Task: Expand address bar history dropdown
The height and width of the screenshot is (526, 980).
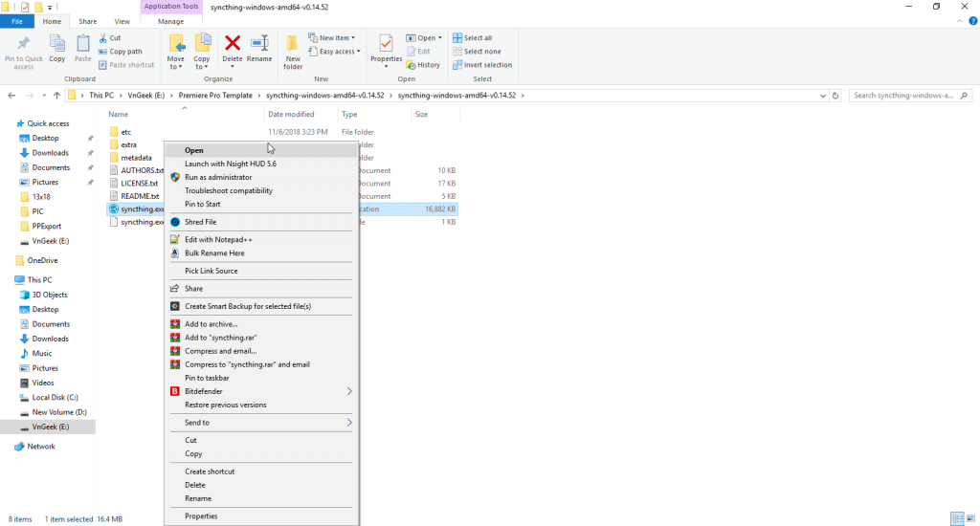Action: (822, 96)
